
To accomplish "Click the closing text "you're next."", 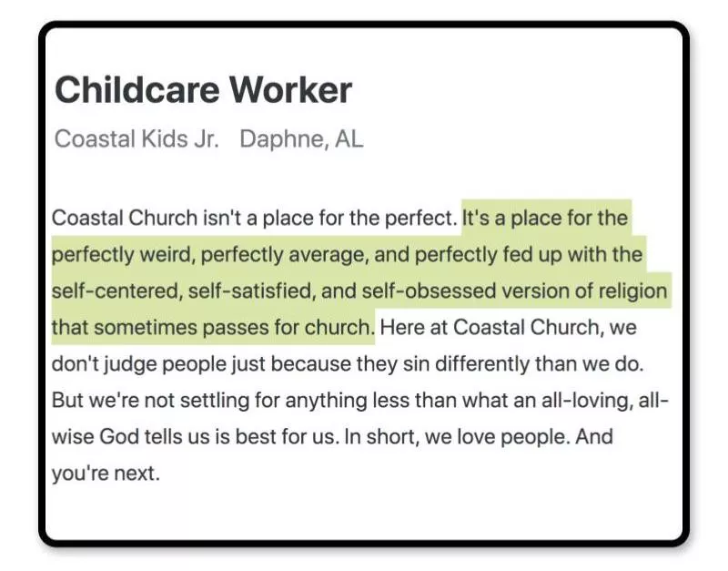I will (106, 474).
